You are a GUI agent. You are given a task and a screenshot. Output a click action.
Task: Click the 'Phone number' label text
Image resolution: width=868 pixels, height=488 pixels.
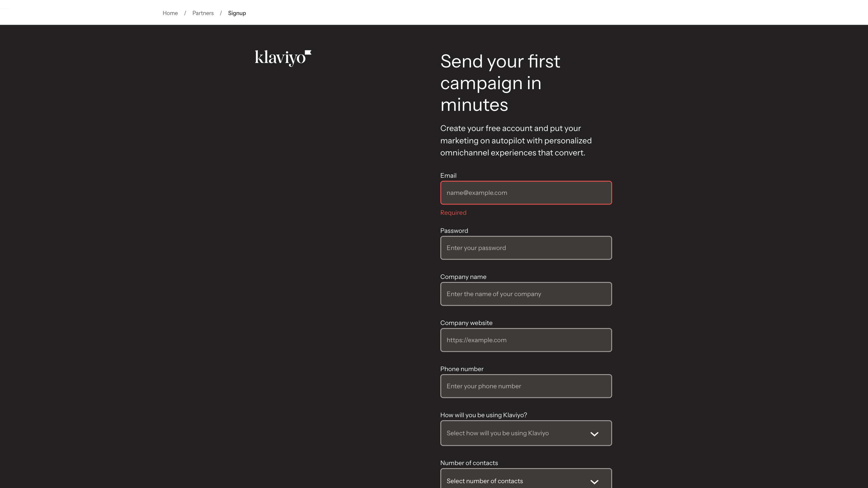pos(462,369)
